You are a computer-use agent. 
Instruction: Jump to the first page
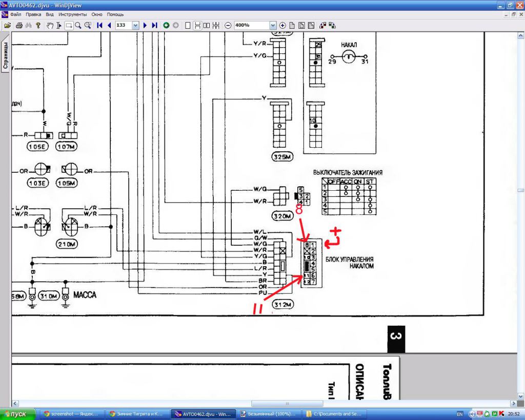pyautogui.click(x=99, y=25)
